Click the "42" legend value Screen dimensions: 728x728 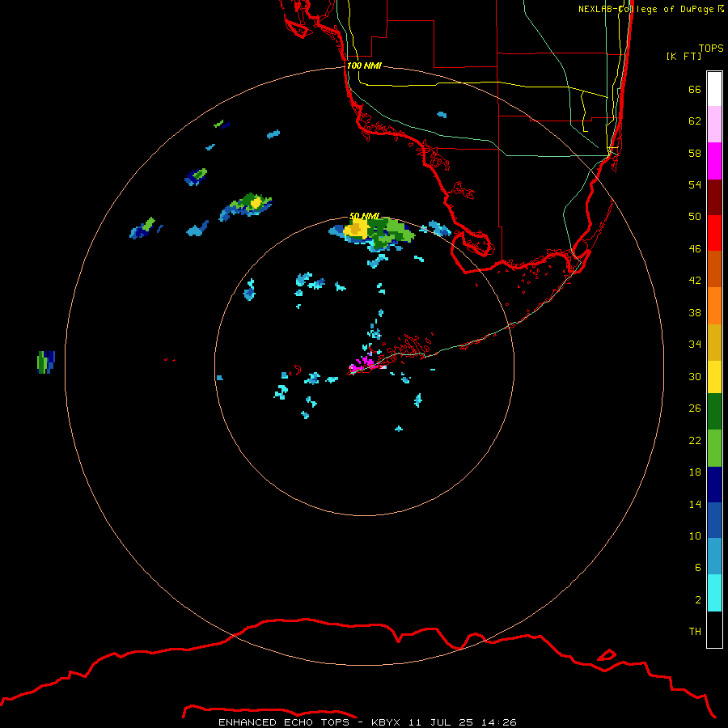[x=695, y=281]
